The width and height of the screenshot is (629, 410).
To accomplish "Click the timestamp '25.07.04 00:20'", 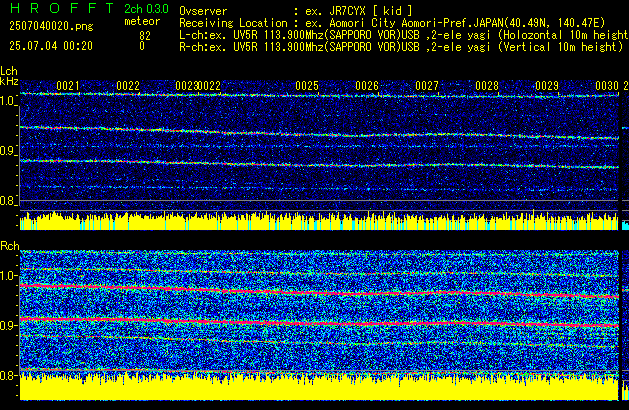I will tap(51, 46).
